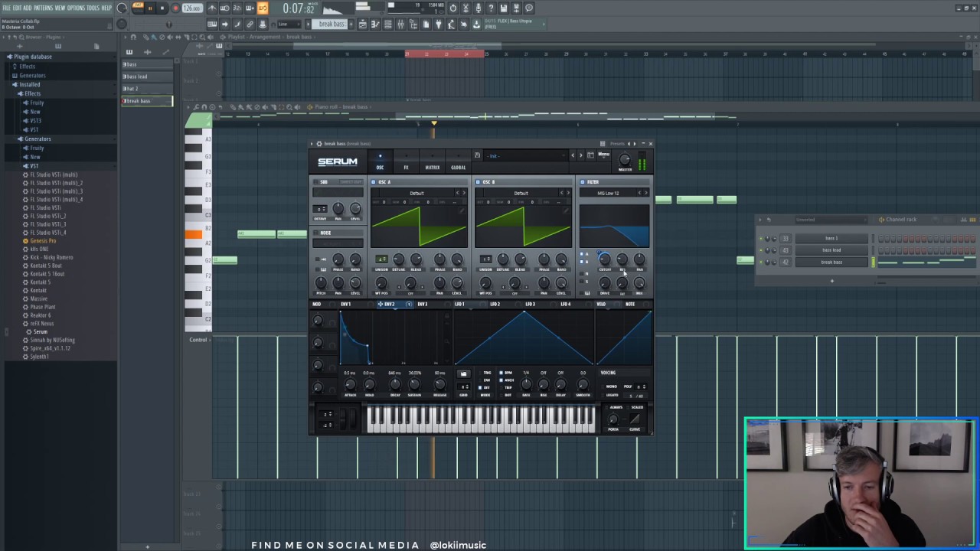980x551 pixels.
Task: Click the filter CUTOFF knob
Action: (605, 259)
